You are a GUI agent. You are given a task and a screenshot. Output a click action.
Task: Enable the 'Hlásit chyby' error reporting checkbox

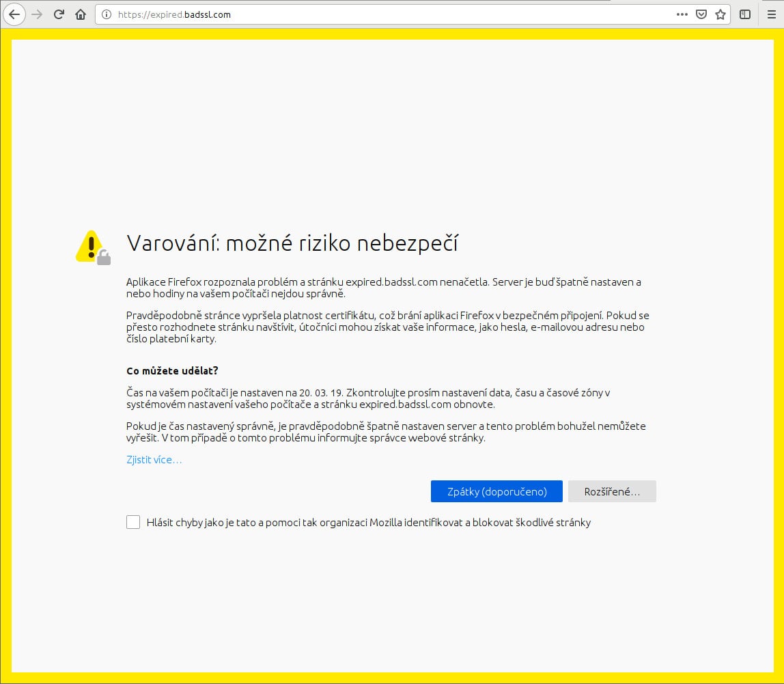pyautogui.click(x=133, y=521)
